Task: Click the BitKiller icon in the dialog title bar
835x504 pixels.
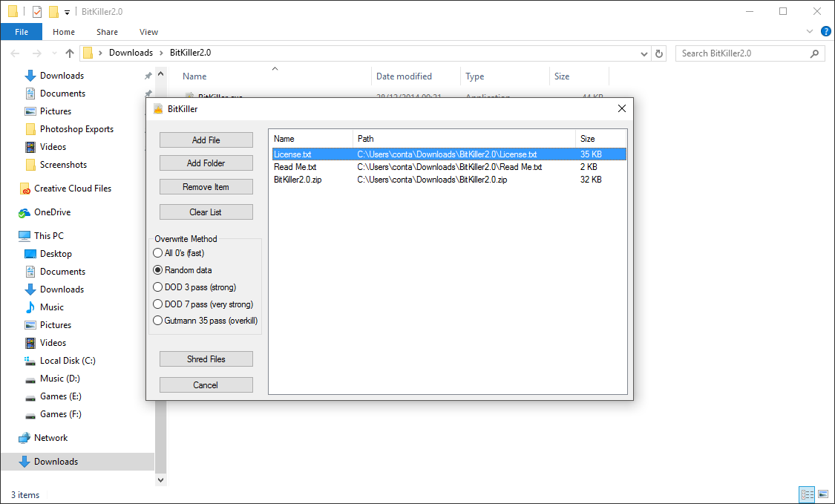Action: tap(157, 108)
